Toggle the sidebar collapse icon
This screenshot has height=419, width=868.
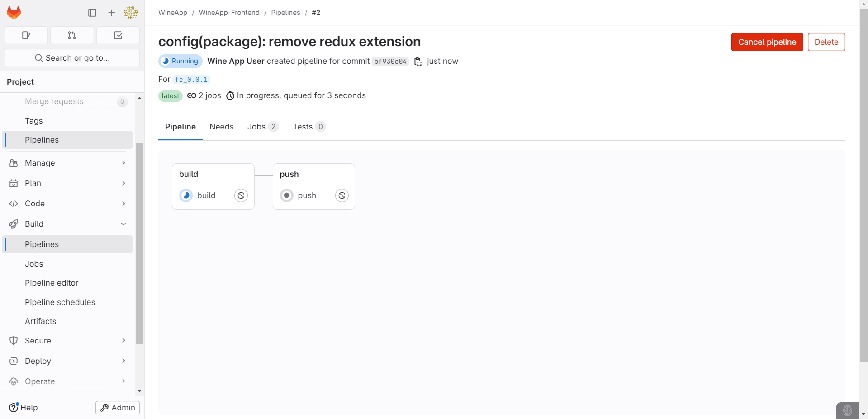tap(92, 13)
